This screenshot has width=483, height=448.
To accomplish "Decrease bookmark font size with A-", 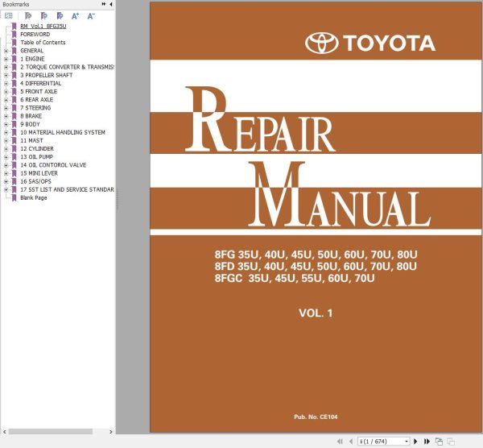I will (91, 16).
